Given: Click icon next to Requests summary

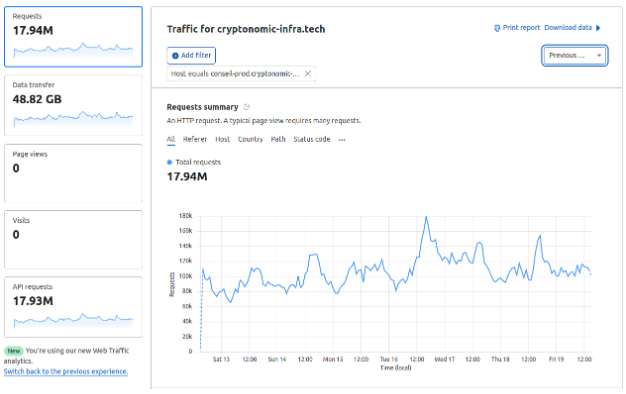Looking at the screenshot, I should pyautogui.click(x=247, y=107).
